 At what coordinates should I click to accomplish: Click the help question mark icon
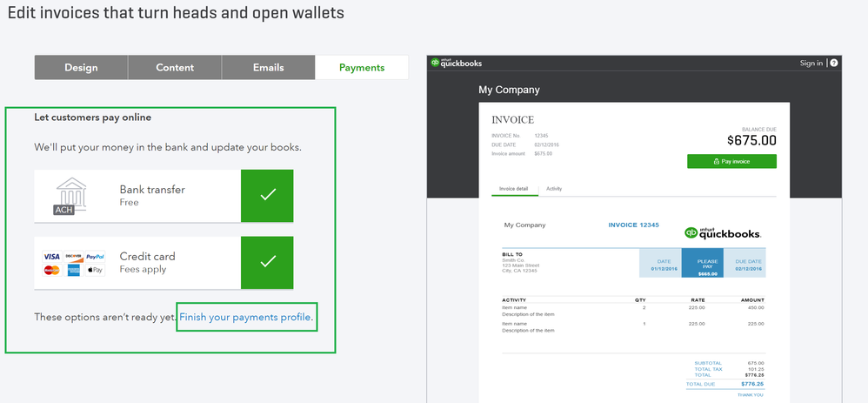tap(834, 64)
